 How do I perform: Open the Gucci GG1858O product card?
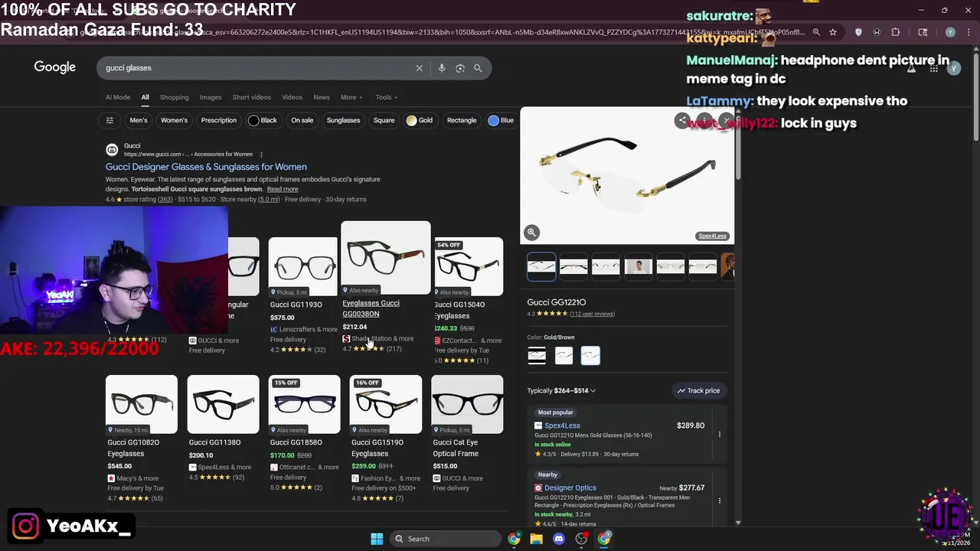(304, 434)
